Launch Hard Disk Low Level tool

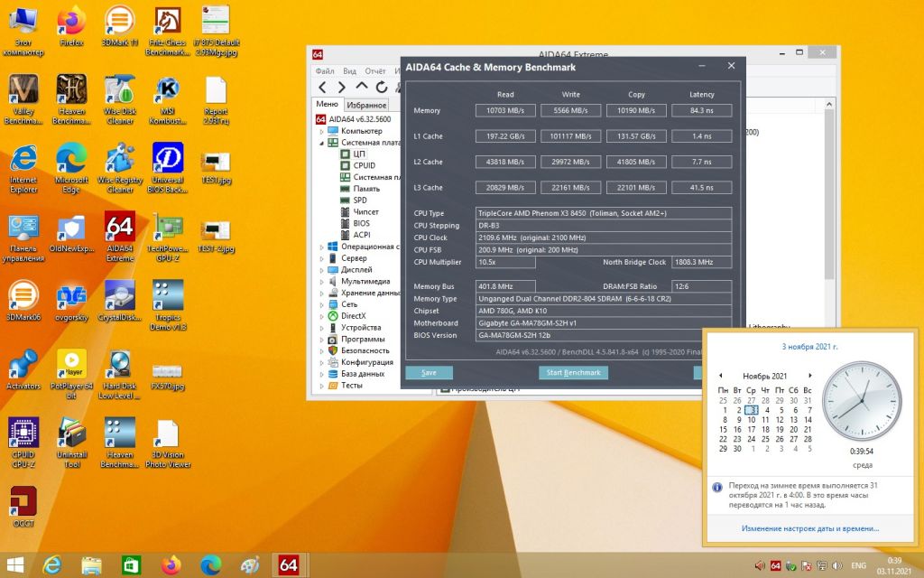120,375
